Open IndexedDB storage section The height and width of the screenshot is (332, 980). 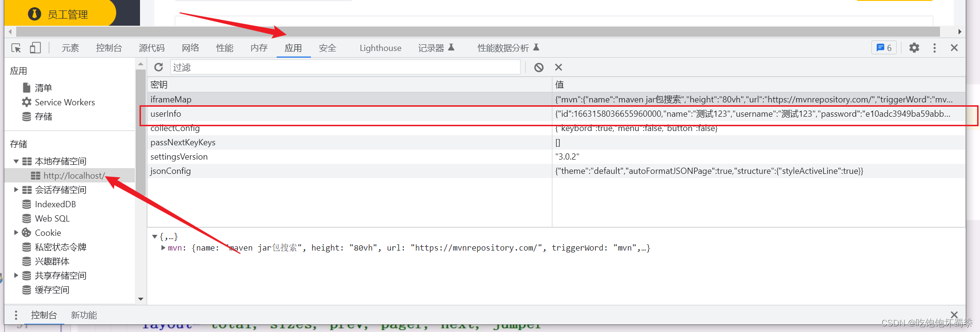point(55,204)
